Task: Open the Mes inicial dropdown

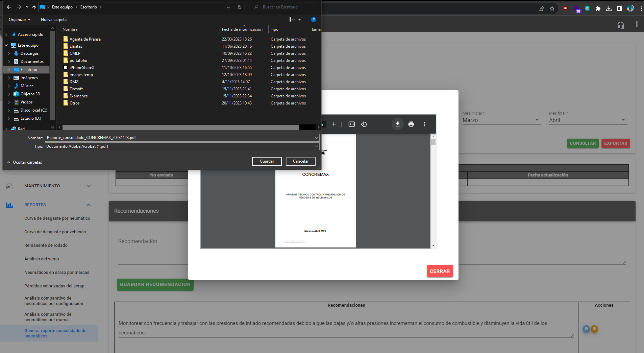Action: [x=501, y=120]
